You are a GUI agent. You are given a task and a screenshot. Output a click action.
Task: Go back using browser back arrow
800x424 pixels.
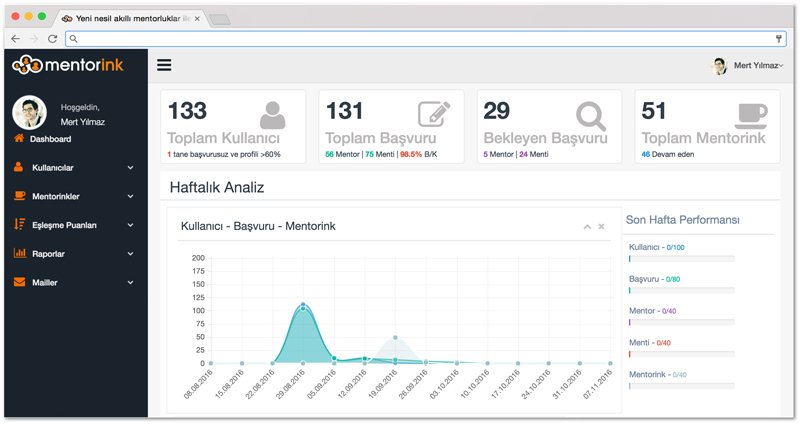click(15, 38)
